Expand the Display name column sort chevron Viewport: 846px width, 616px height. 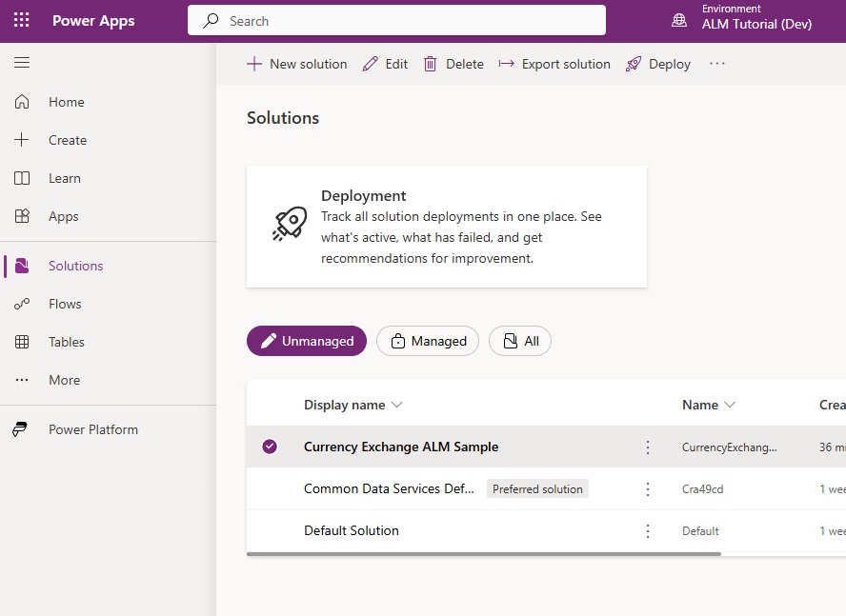(x=396, y=405)
